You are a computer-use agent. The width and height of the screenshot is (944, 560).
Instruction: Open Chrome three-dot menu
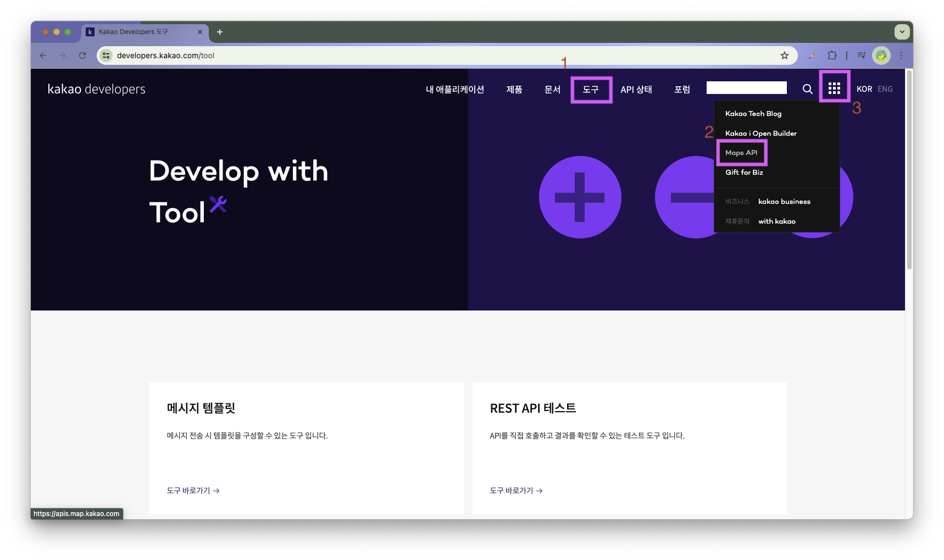point(901,56)
